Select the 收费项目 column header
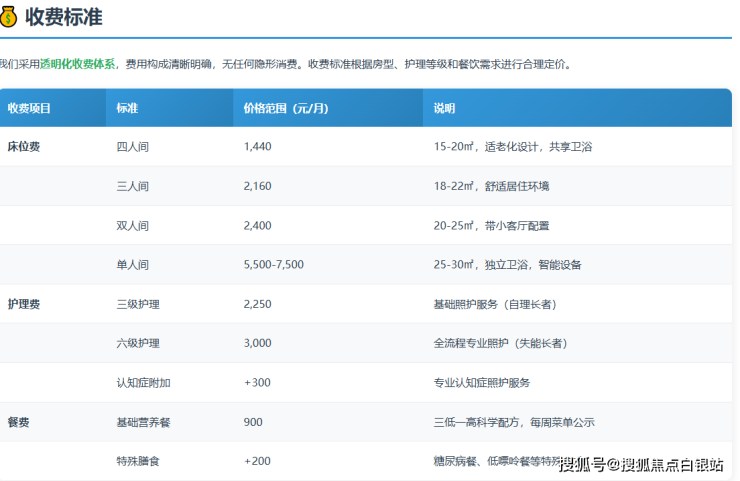The width and height of the screenshot is (740, 481). [x=29, y=108]
